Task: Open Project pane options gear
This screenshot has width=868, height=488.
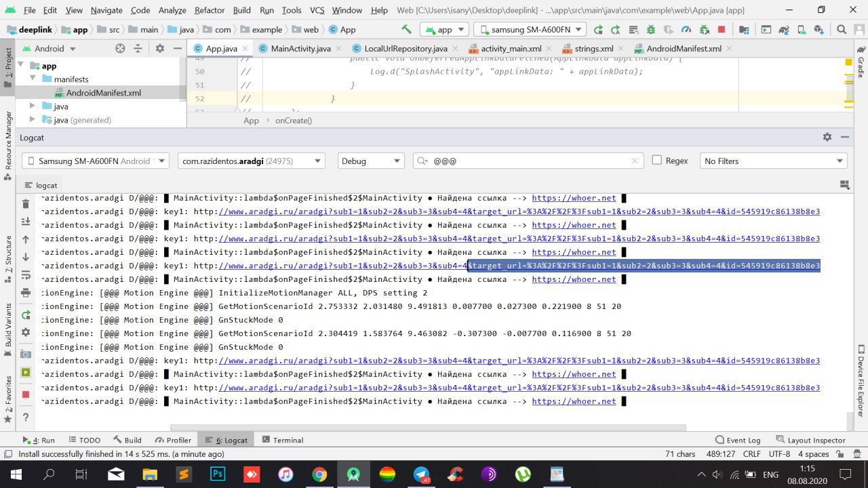Action: click(160, 48)
